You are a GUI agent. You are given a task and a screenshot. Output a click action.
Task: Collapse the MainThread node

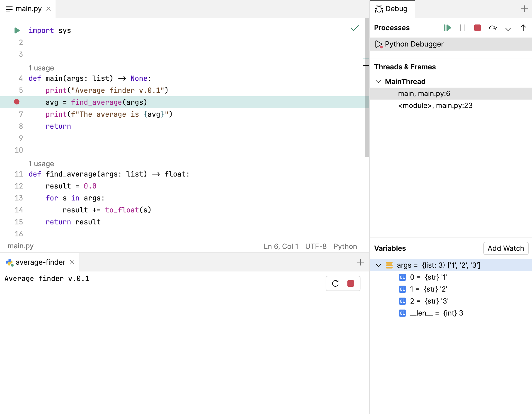pyautogui.click(x=378, y=81)
